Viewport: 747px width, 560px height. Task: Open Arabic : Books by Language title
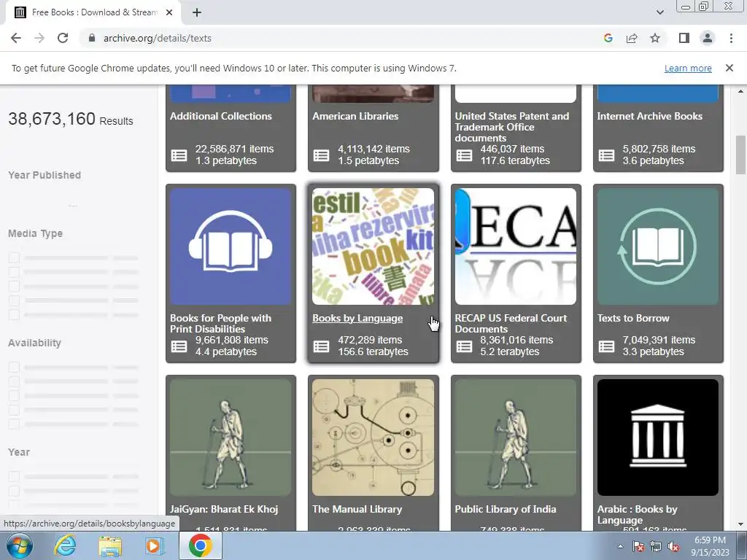[638, 514]
